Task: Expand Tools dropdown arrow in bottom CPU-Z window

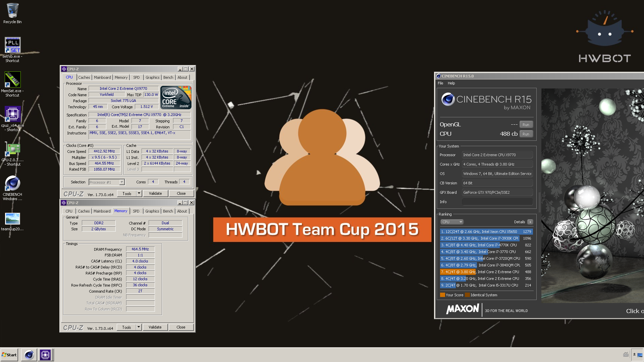Action: click(139, 327)
